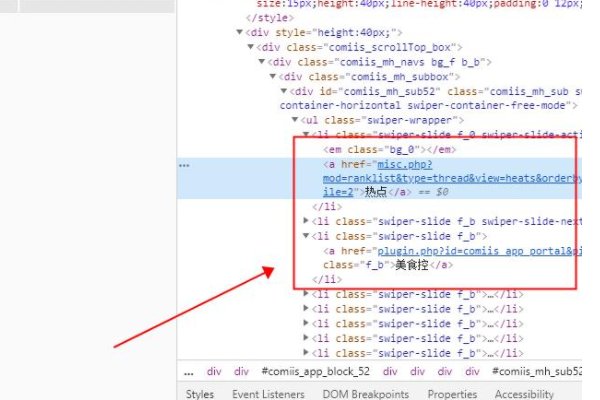Collapse the ul swiper-wrapper node
Screen dimensions: 600x400
(293, 119)
